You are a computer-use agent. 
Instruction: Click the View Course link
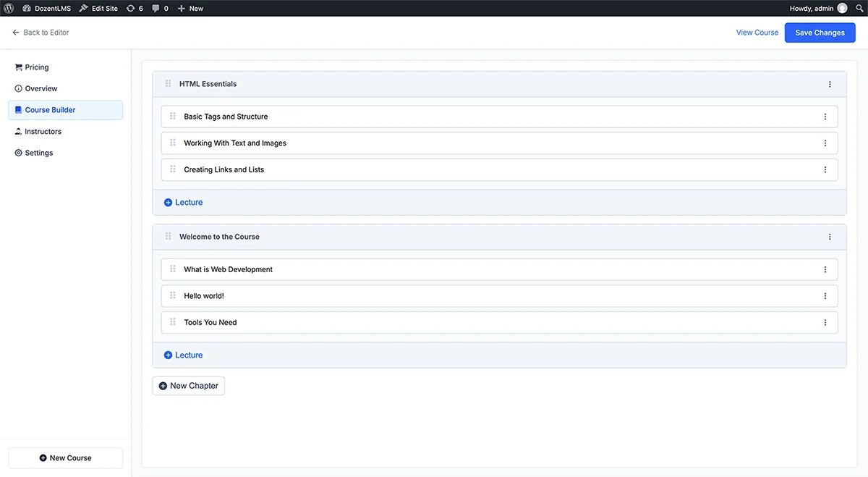(x=757, y=33)
